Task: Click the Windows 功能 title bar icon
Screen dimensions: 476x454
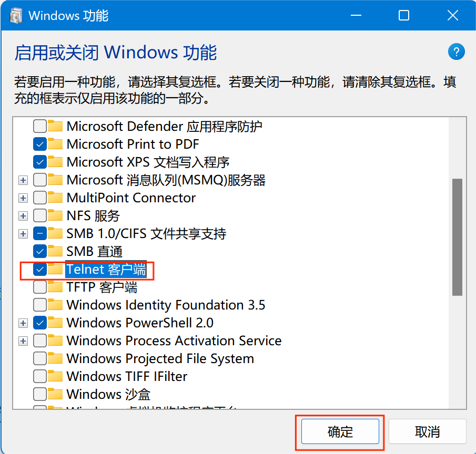Action: pos(15,16)
